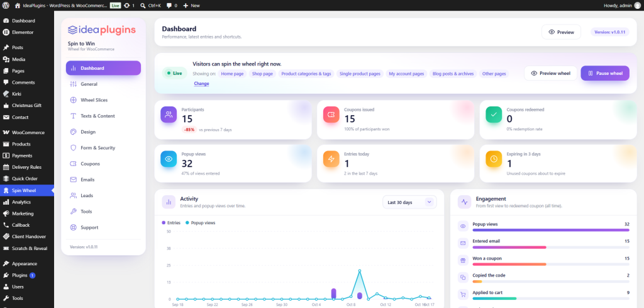
Task: Click the Preview wheel button
Action: tap(550, 73)
